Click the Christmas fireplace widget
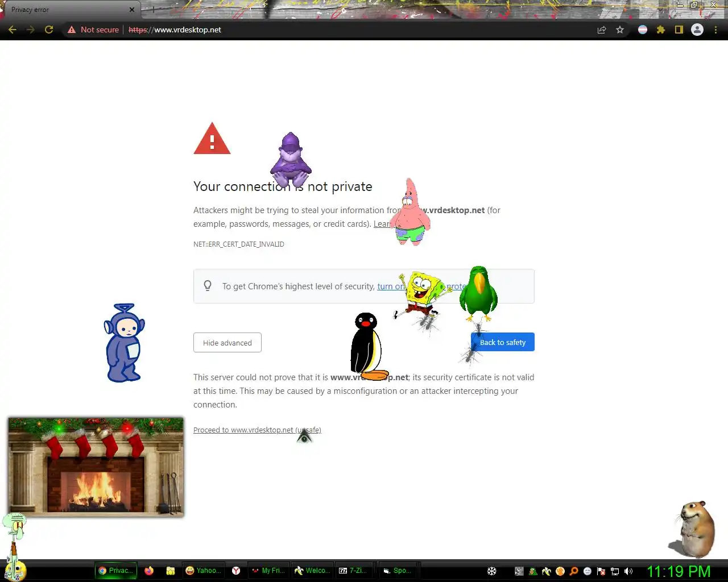 click(96, 467)
